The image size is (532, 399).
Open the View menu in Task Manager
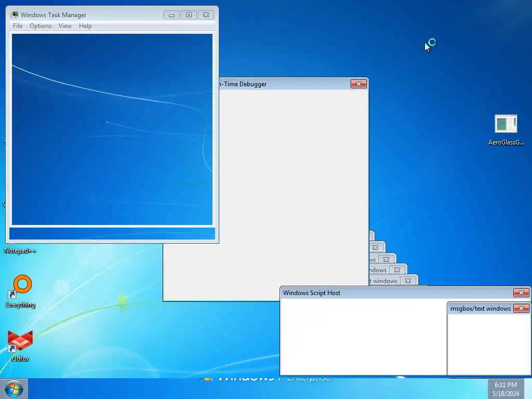[65, 26]
